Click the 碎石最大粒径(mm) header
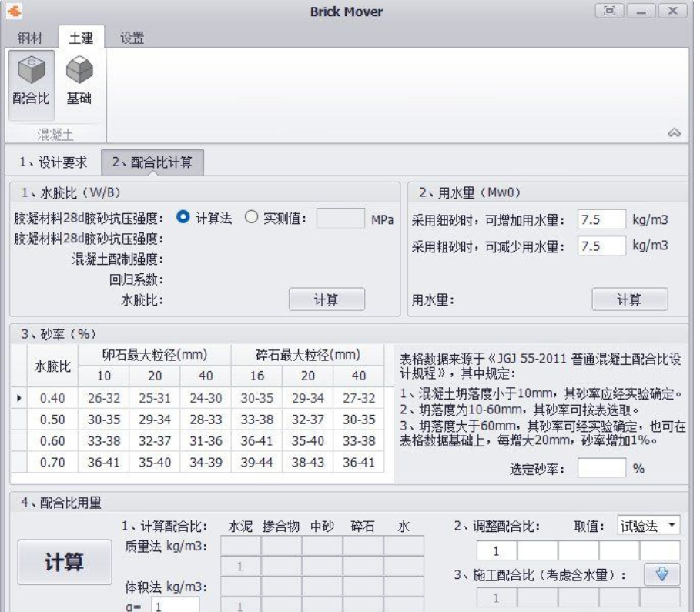700x612 pixels. (307, 355)
